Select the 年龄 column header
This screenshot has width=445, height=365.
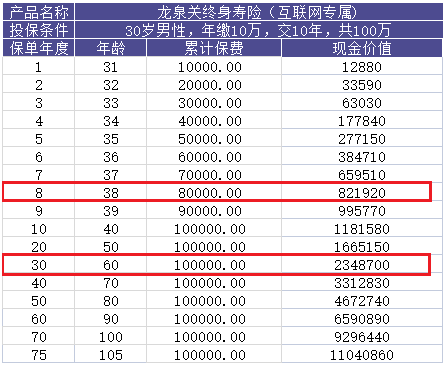pyautogui.click(x=111, y=48)
